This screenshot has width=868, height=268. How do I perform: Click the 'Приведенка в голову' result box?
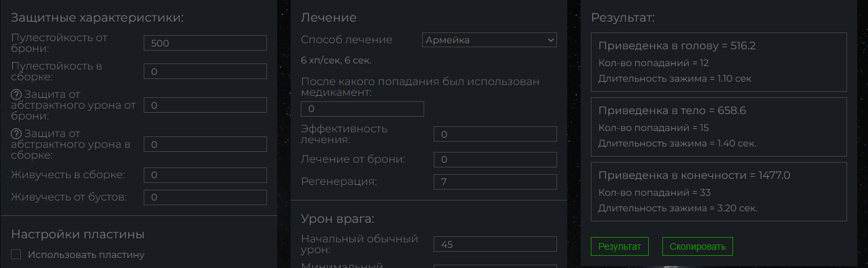click(718, 62)
